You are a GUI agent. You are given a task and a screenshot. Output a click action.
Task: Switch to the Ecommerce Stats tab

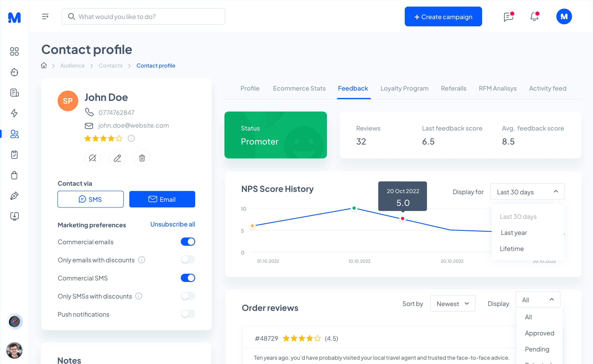[299, 88]
